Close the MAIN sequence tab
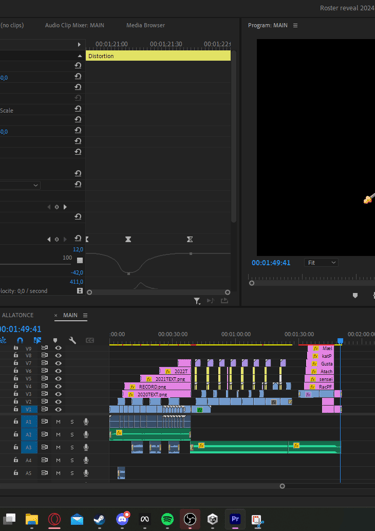This screenshot has width=375, height=531. (x=56, y=315)
